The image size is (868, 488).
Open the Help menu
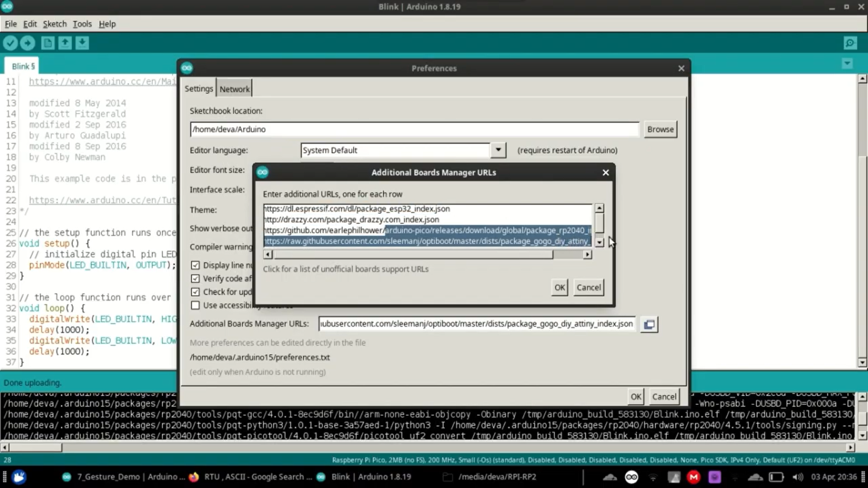[x=107, y=24]
